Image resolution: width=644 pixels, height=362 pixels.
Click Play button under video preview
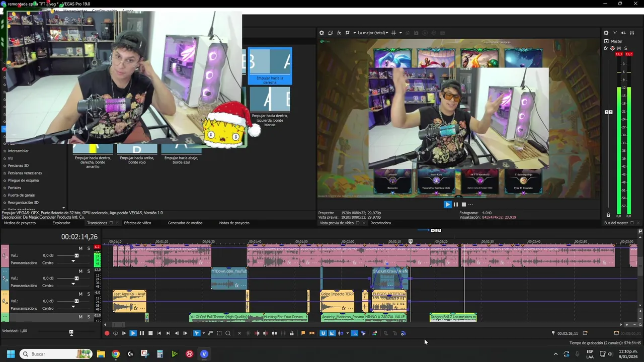447,204
